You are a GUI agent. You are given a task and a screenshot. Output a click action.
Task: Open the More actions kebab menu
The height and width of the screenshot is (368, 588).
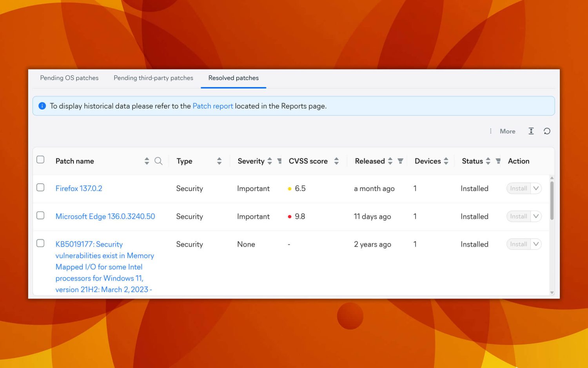tap(491, 131)
